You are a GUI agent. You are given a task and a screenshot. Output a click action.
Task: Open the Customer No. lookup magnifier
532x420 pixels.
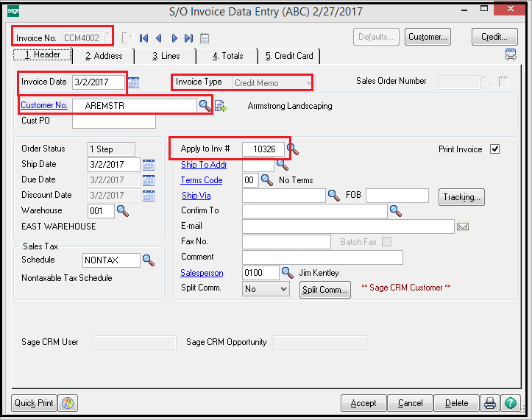[205, 105]
